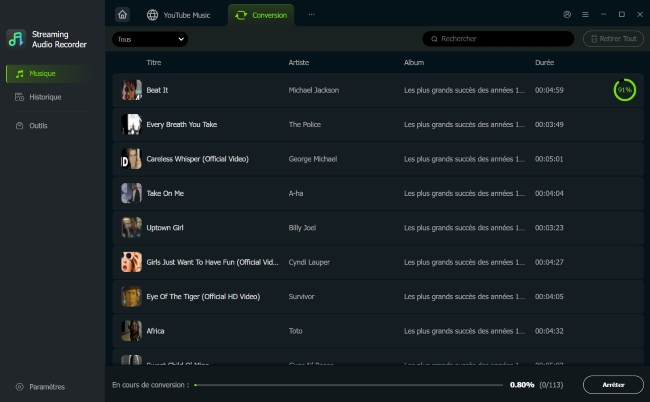This screenshot has width=650, height=402.
Task: Click duration 00:04:59 for Beat It
Action: click(x=549, y=90)
